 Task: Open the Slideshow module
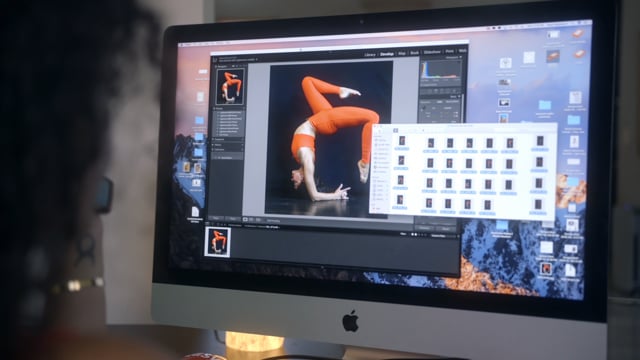432,52
